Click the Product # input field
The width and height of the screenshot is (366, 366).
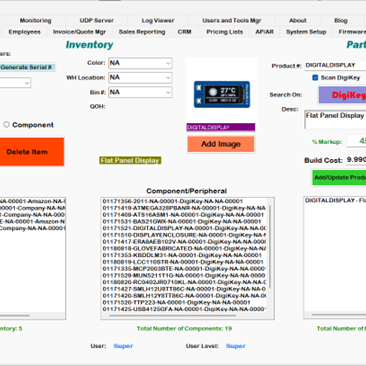click(x=335, y=65)
